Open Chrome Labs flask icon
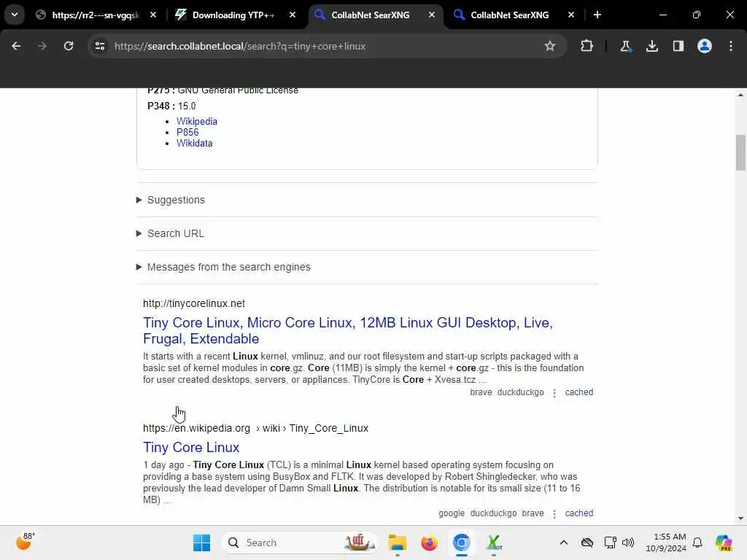 click(625, 46)
